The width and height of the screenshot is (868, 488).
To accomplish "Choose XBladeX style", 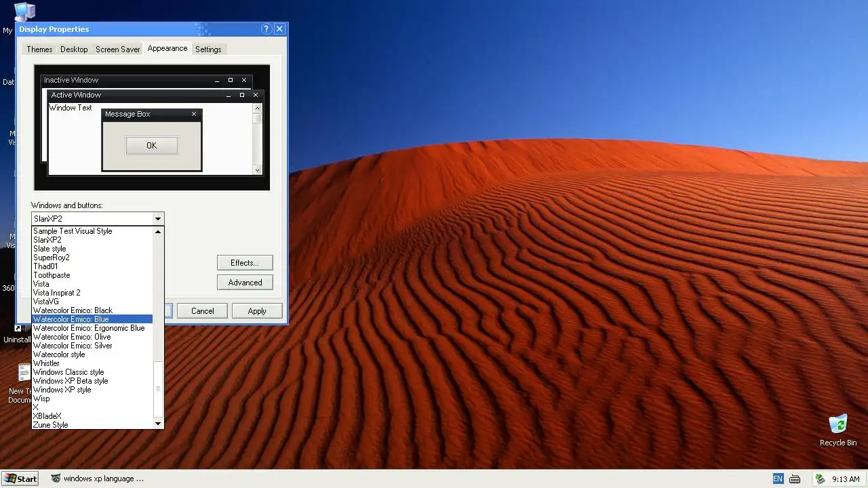I will coord(92,416).
